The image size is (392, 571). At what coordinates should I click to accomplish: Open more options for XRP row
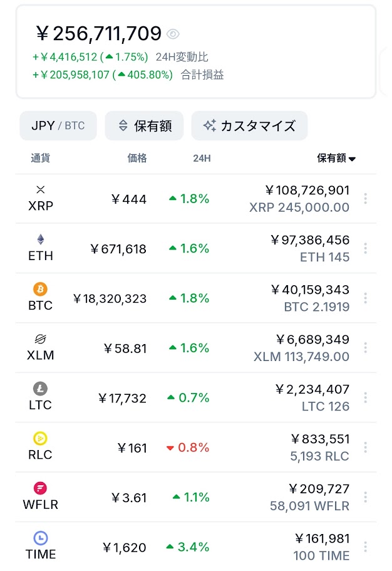pos(365,199)
